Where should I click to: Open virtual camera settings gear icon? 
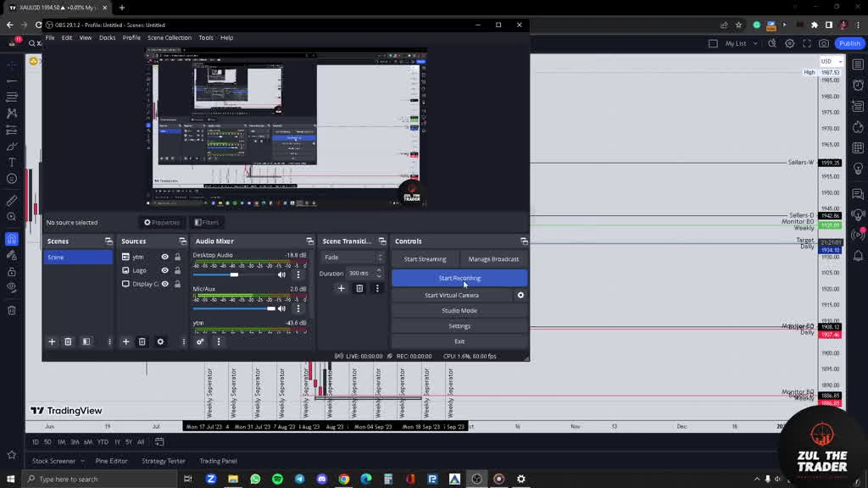[x=520, y=295]
